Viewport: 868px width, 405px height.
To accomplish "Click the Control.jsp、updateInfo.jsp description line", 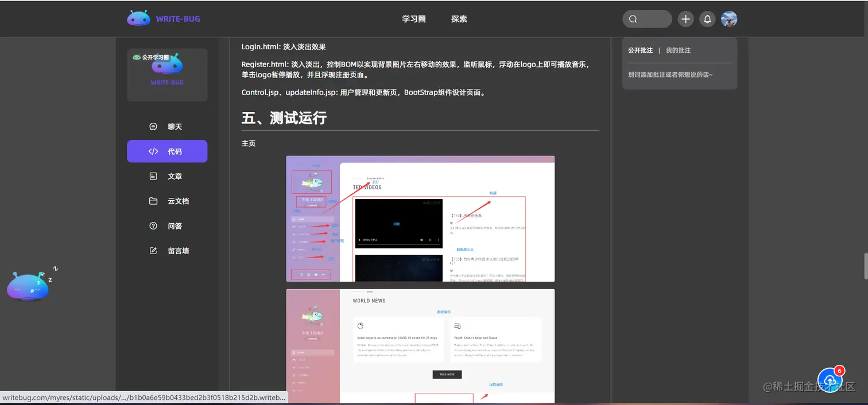I will 364,92.
